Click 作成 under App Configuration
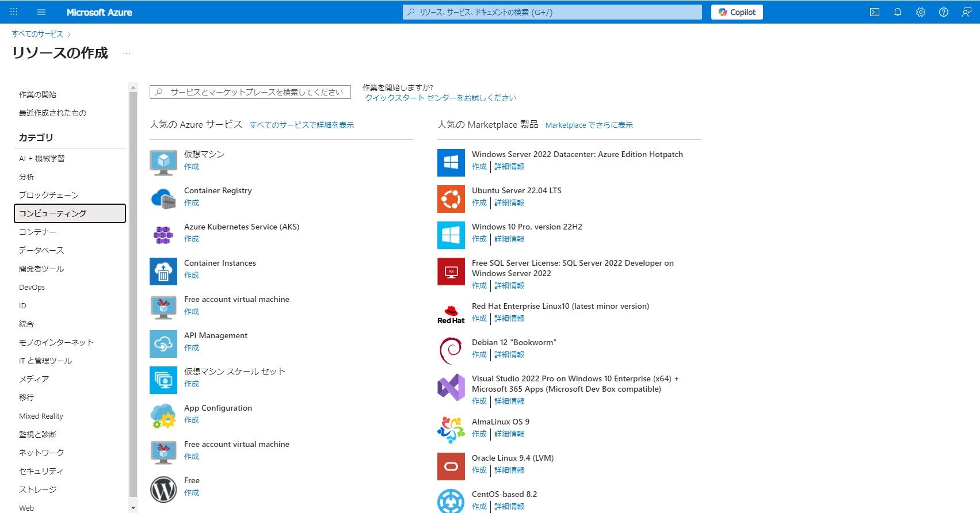The height and width of the screenshot is (524, 980). pos(192,420)
